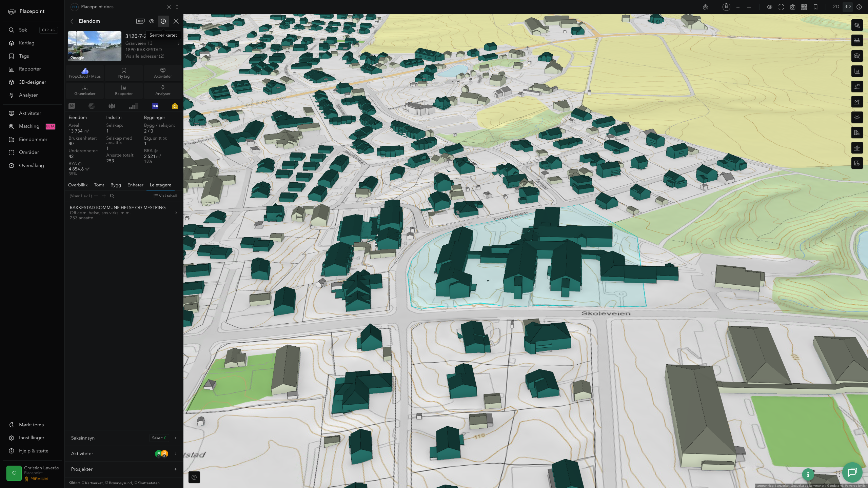Open the sun and shadow tool
868x488 pixels.
coord(857,117)
